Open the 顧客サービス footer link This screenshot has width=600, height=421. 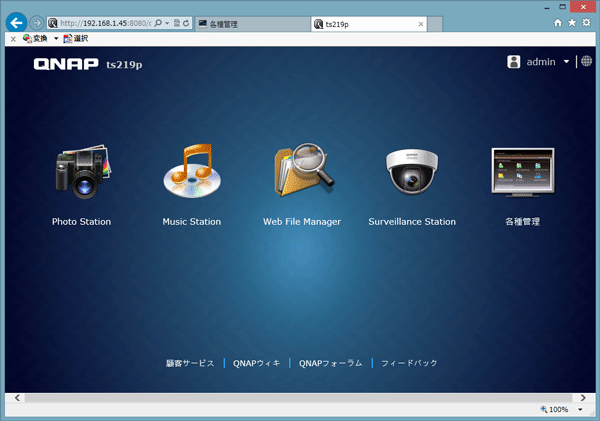pos(190,363)
